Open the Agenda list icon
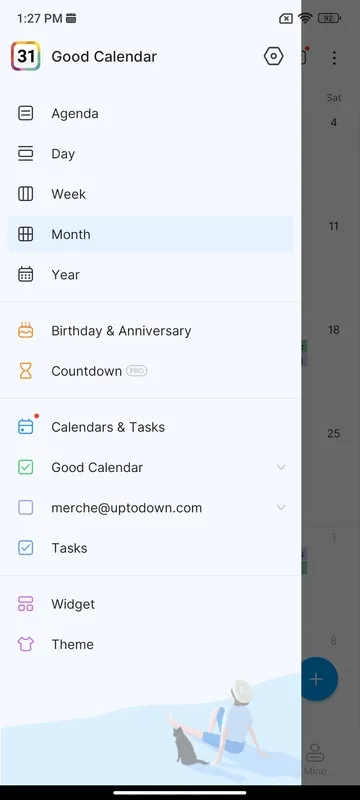Screen dimensions: 360x800 (x=25, y=113)
